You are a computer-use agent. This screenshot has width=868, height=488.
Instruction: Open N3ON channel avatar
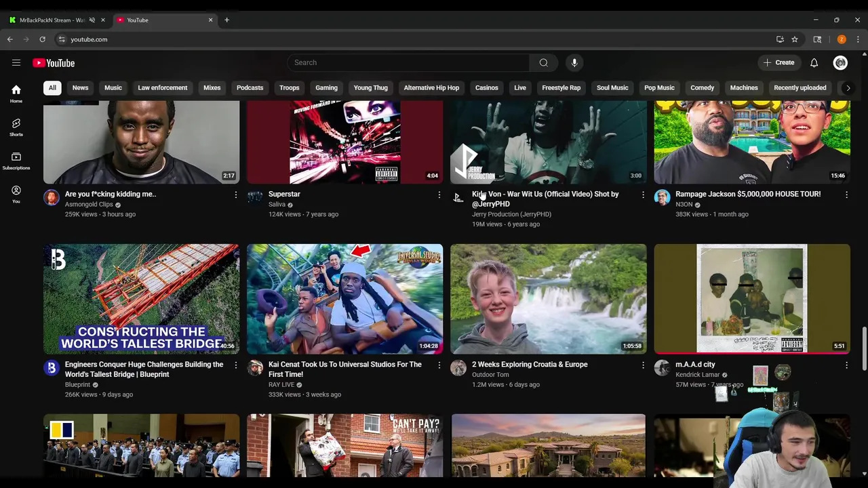[x=662, y=197]
